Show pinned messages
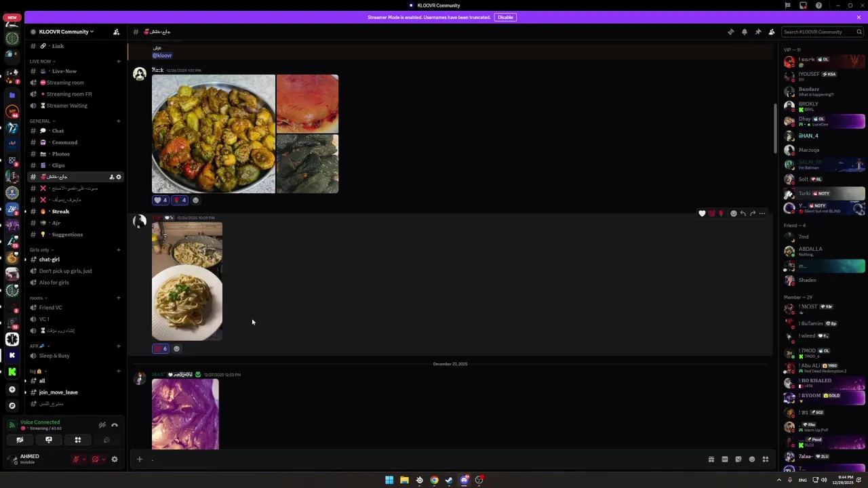The image size is (868, 488). pyautogui.click(x=757, y=32)
